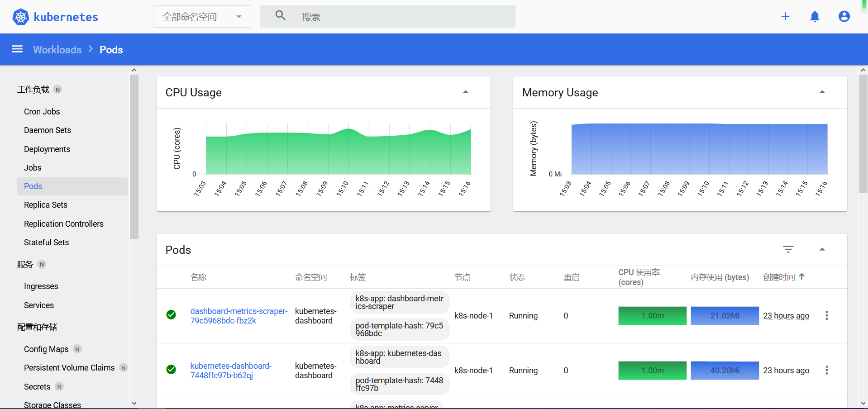Click the Kubernetes logo icon
868x409 pixels.
[x=20, y=17]
